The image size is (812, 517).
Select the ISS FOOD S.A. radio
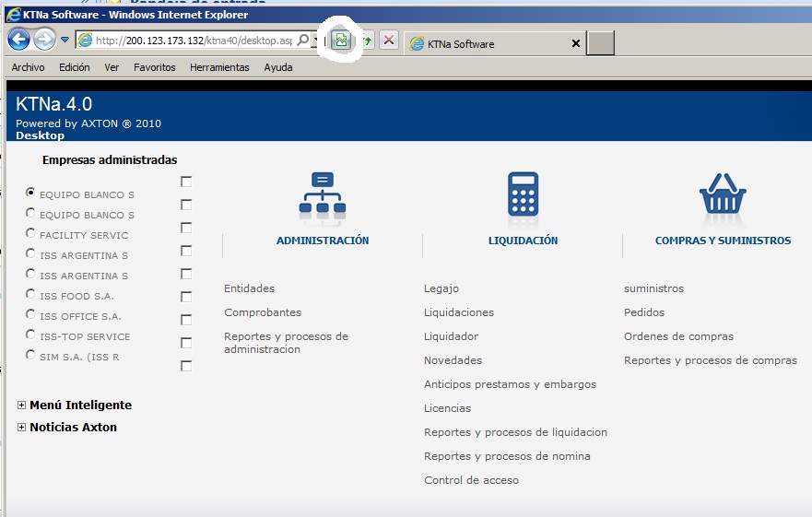(x=30, y=294)
